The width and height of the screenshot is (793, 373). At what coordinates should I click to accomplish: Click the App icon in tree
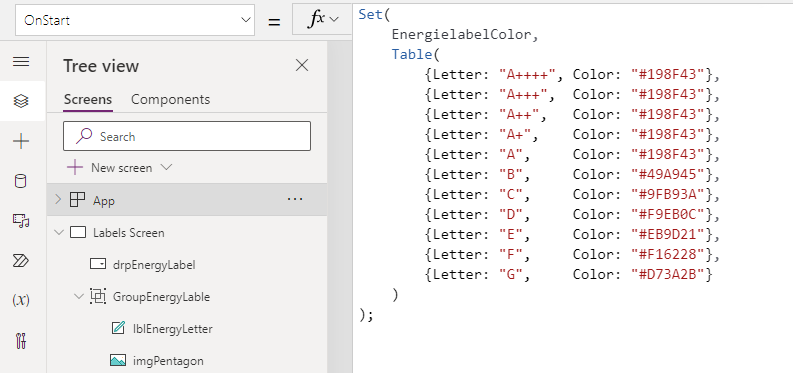(x=77, y=200)
